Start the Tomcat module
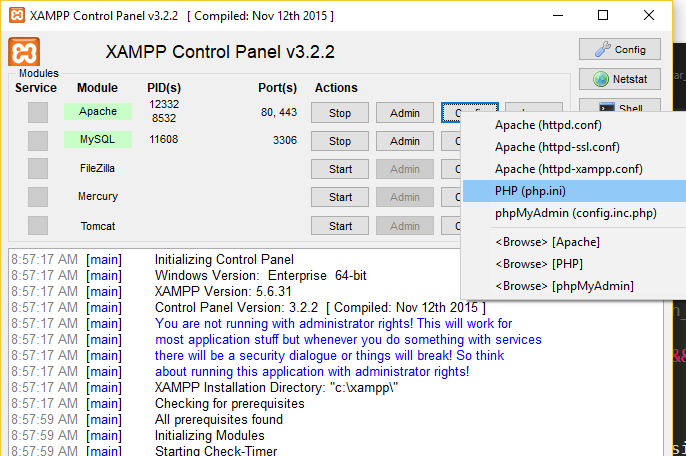 pos(340,226)
